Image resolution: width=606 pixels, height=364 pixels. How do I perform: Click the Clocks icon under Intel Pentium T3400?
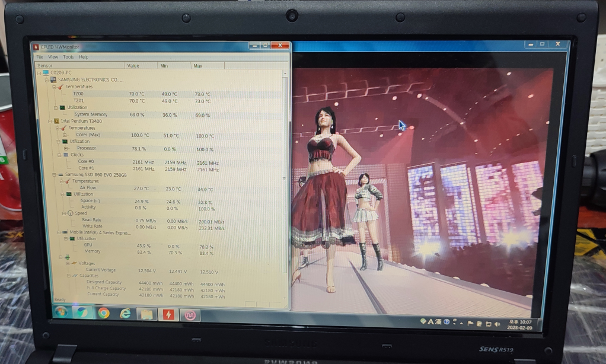65,155
